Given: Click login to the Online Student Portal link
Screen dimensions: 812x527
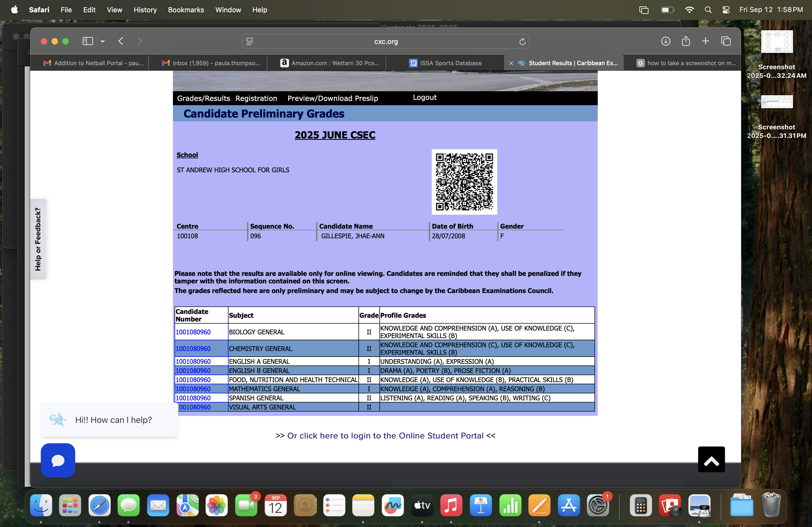Looking at the screenshot, I should (385, 436).
